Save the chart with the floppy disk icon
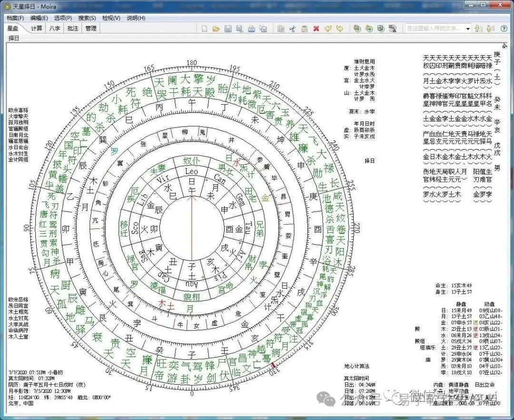Image resolution: width=514 pixels, height=420 pixels. [228, 29]
